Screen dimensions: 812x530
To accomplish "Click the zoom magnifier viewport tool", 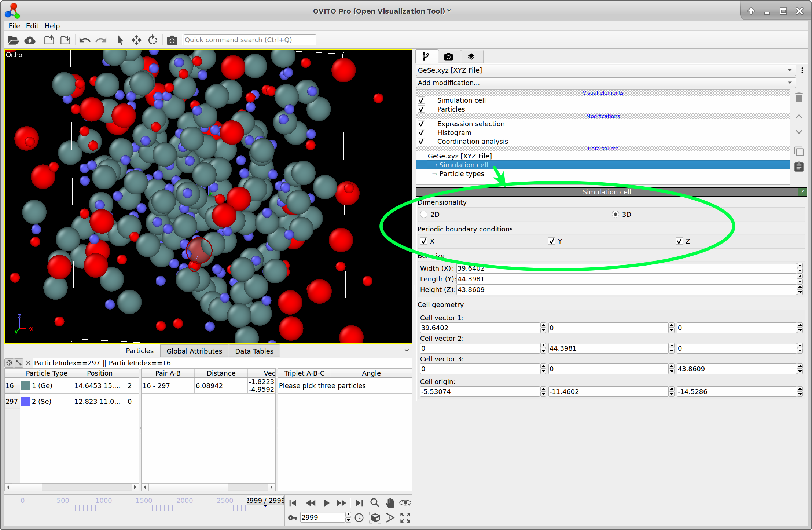I will pyautogui.click(x=374, y=502).
